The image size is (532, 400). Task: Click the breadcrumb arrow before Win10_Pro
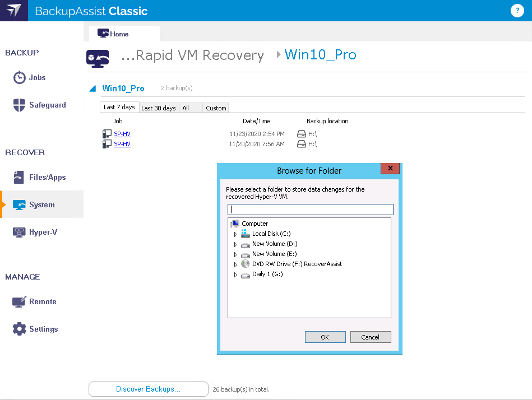point(279,54)
